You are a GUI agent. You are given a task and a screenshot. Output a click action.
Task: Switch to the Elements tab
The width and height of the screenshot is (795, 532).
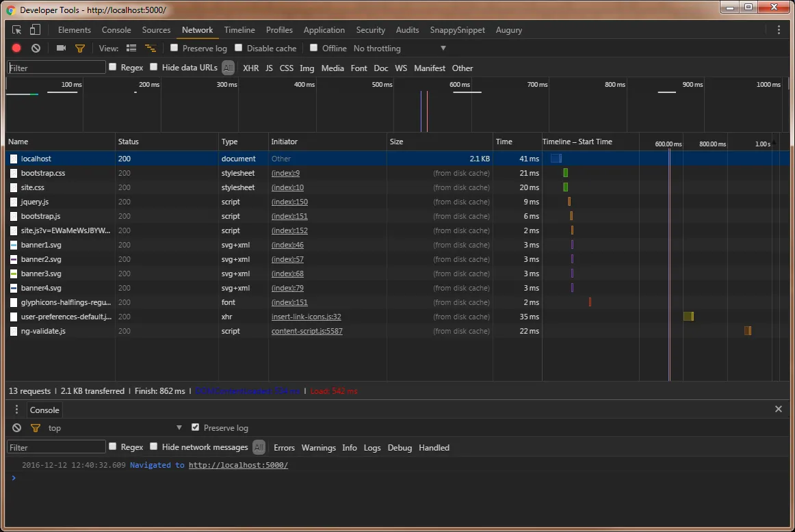pos(74,30)
